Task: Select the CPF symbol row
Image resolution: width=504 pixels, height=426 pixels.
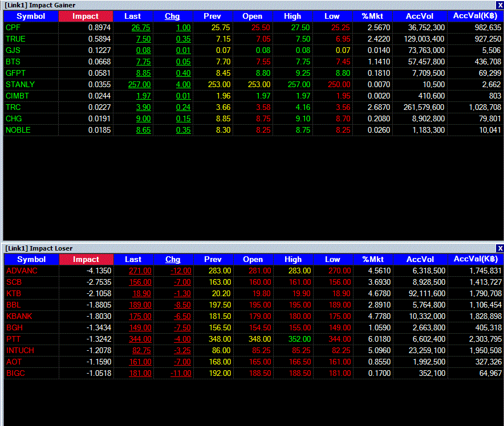Action: pos(253,27)
